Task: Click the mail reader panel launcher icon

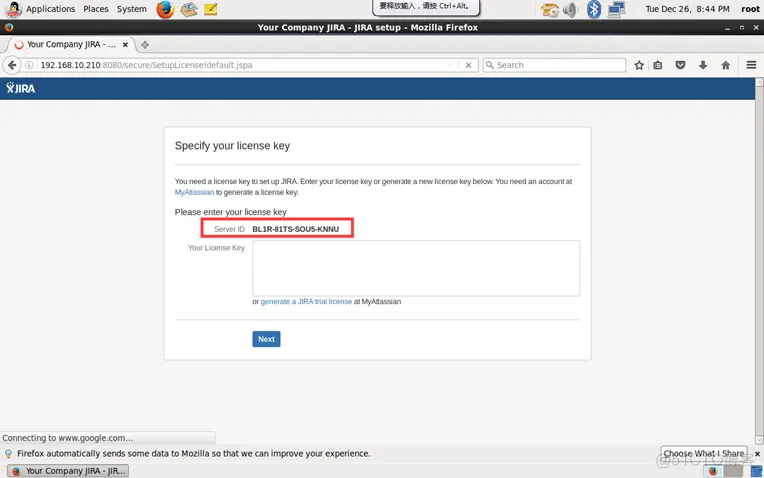Action: (x=189, y=9)
